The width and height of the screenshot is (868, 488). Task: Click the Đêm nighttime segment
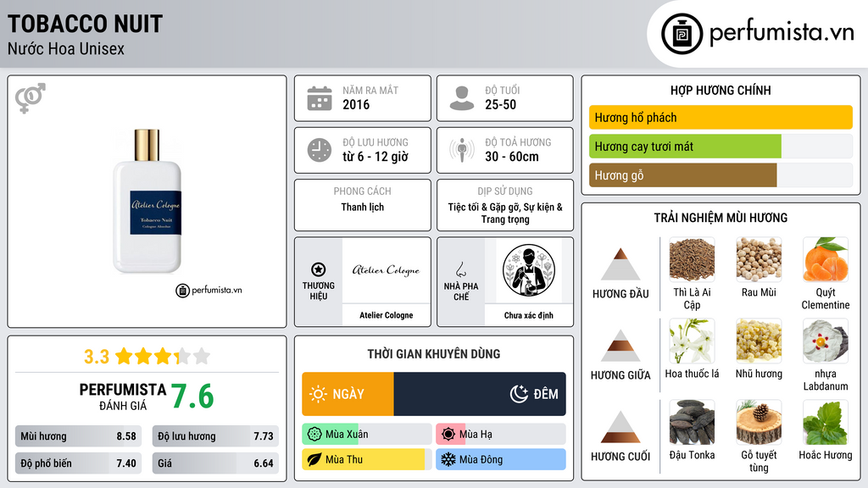pos(480,394)
